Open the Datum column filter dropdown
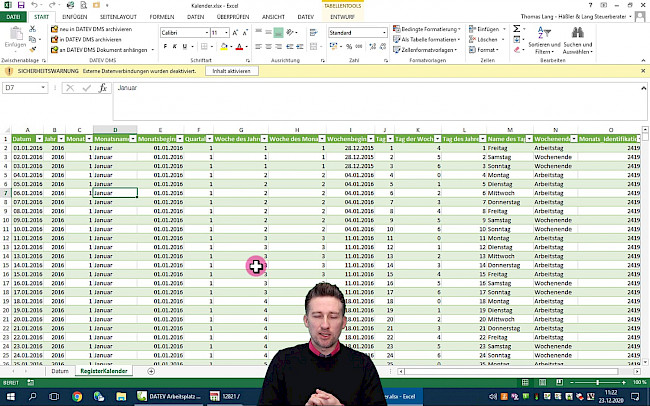 (x=37, y=140)
